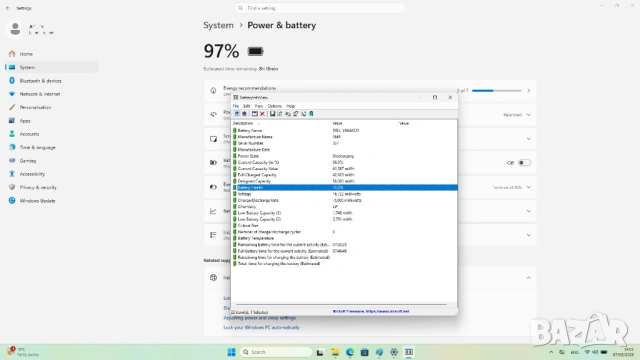Open Microsoft Store from the taskbar

click(x=364, y=352)
